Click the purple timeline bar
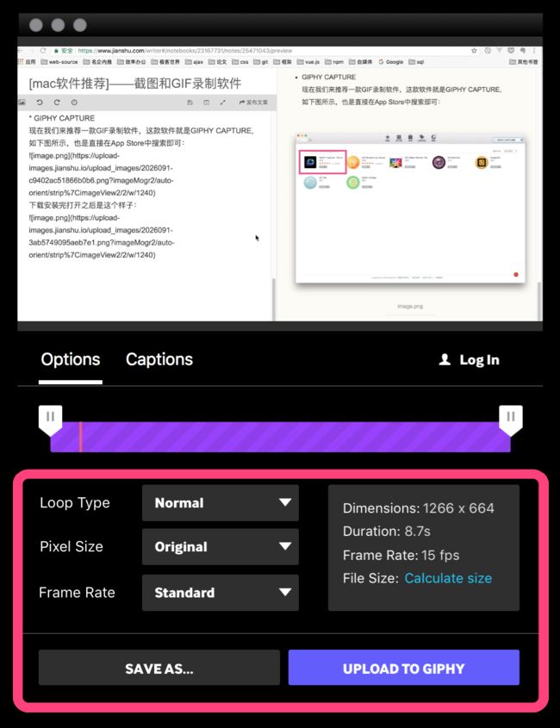The image size is (560, 728). [x=281, y=437]
